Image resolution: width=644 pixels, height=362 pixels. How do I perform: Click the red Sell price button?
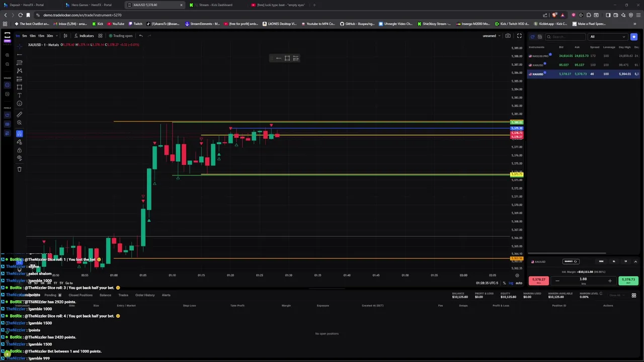click(x=539, y=281)
